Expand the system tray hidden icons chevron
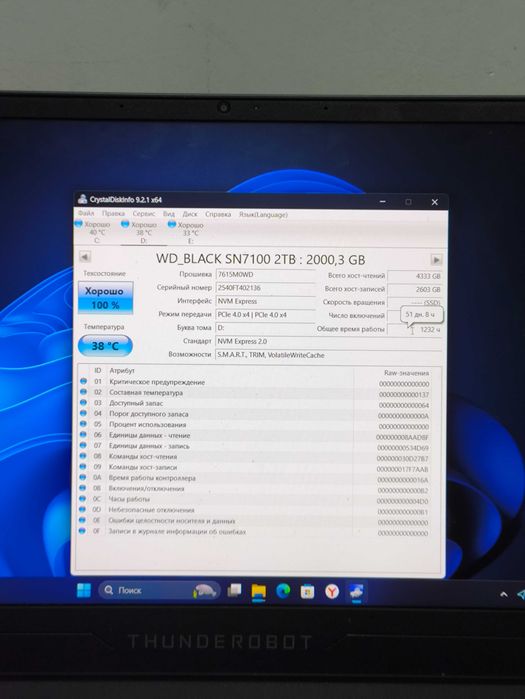 [x=504, y=594]
